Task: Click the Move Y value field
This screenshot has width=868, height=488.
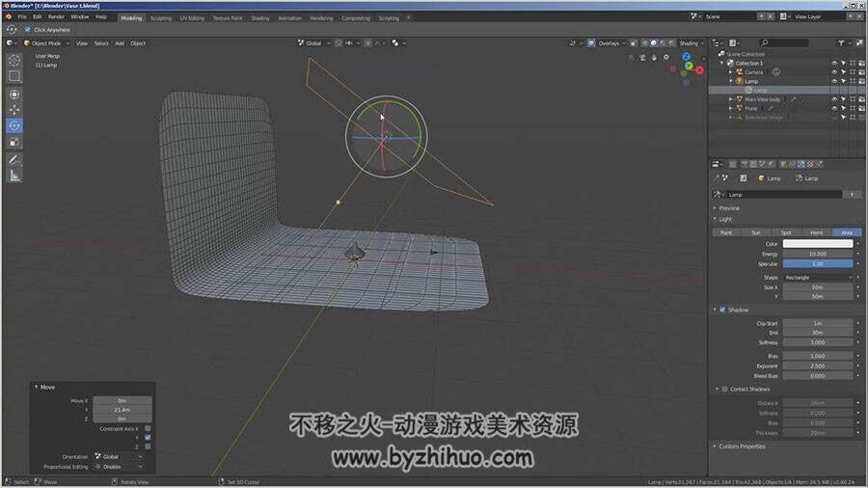Action: click(122, 410)
